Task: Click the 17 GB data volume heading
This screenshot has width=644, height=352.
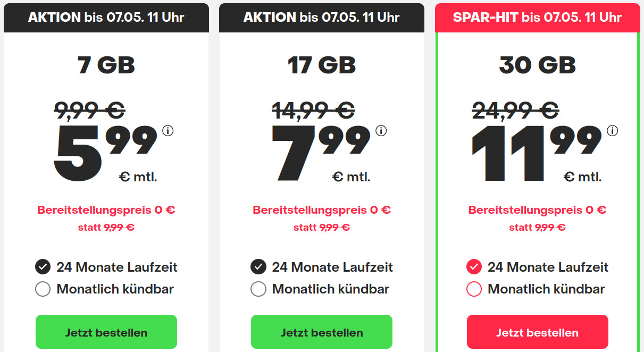Action: [x=321, y=65]
